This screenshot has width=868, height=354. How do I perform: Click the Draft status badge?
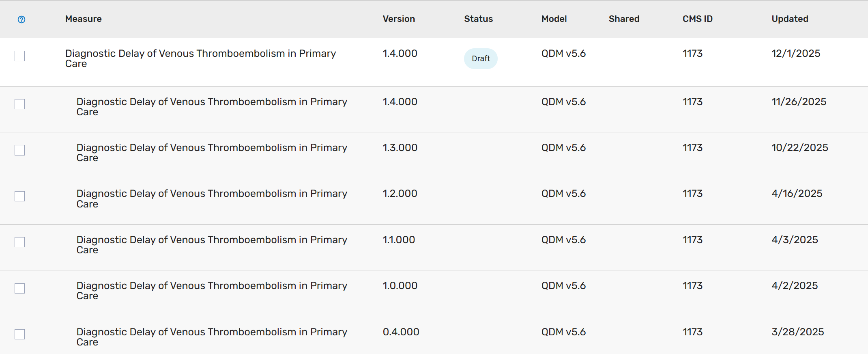pyautogui.click(x=481, y=59)
